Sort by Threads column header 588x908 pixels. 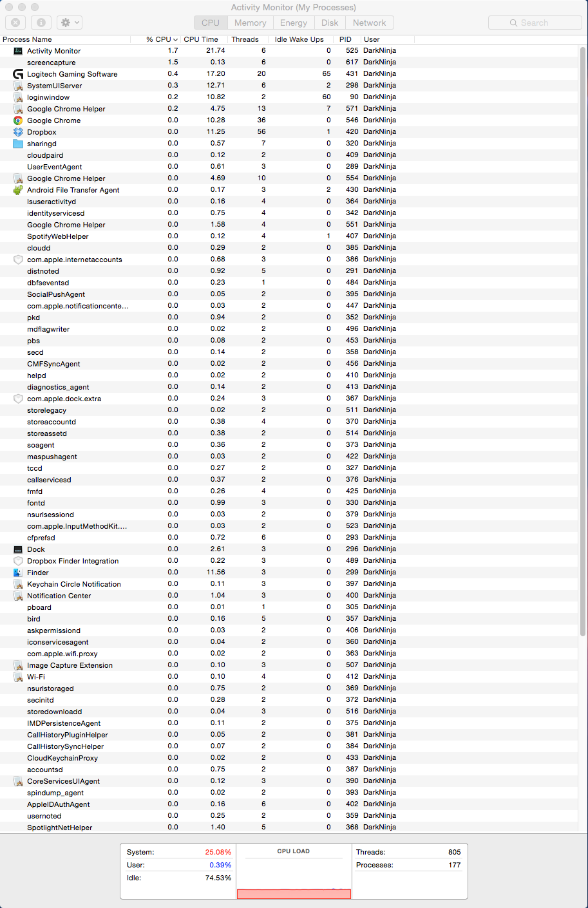point(249,39)
